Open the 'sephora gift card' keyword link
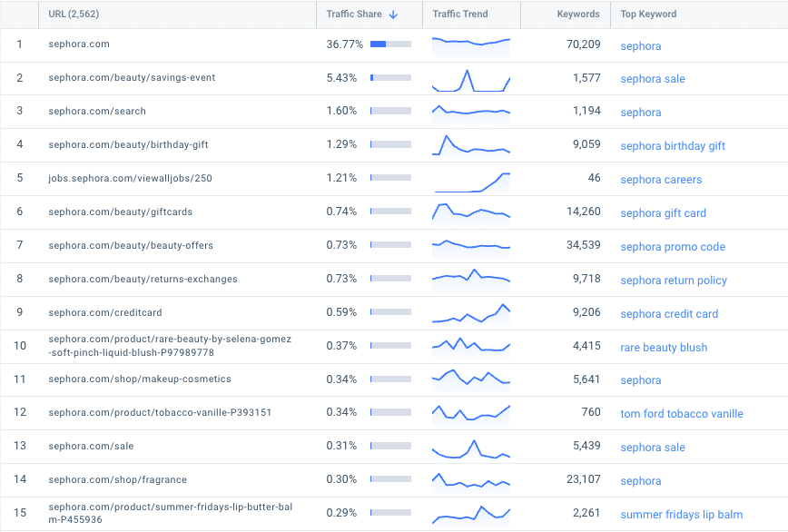Viewport: 788px width, 532px height. (x=663, y=213)
